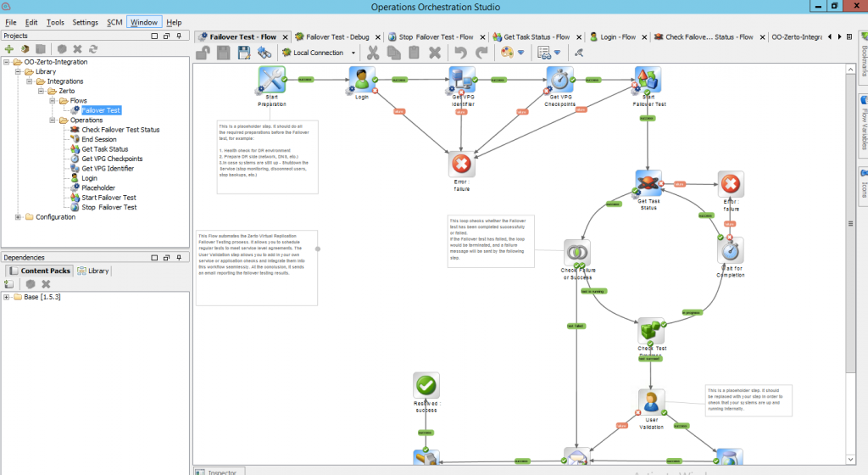Open the Flow Variables side panel
Image resolution: width=868 pixels, height=475 pixels.
[x=863, y=126]
